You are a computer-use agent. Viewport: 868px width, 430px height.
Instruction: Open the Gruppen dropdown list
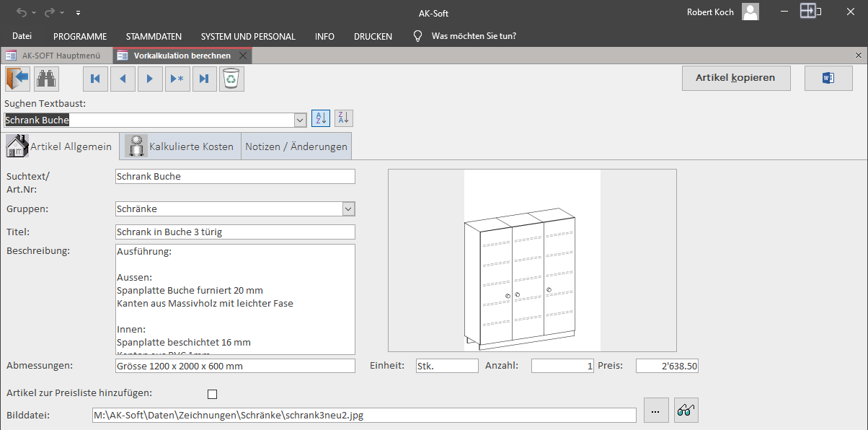coord(349,209)
